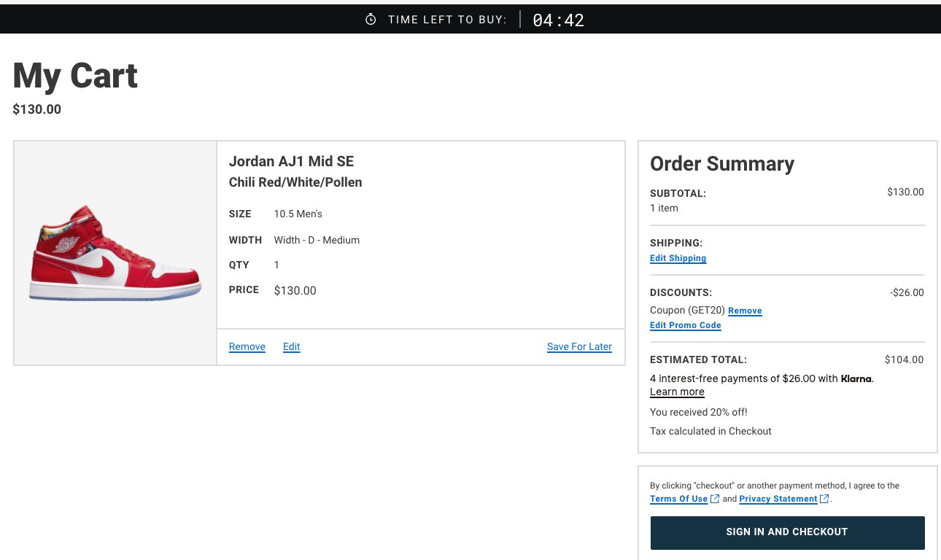Click the cart total $130.00 under My Cart
This screenshot has height=560, width=941.
[37, 109]
